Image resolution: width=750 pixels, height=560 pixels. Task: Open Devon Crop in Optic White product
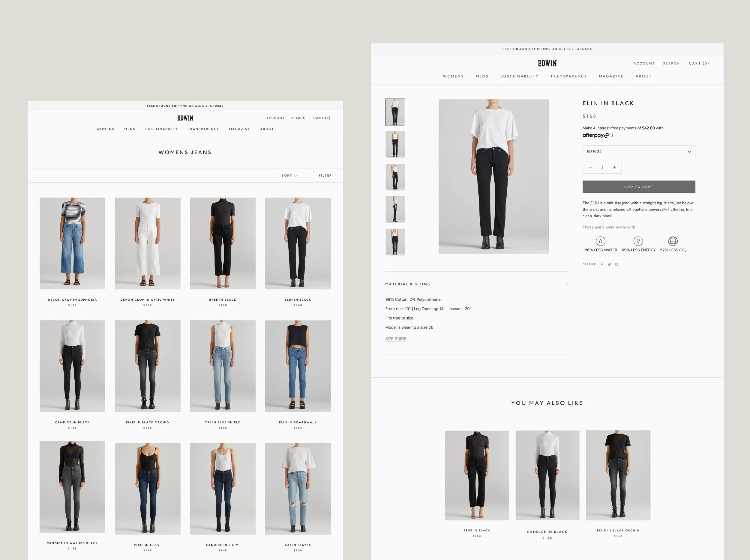coord(148,243)
